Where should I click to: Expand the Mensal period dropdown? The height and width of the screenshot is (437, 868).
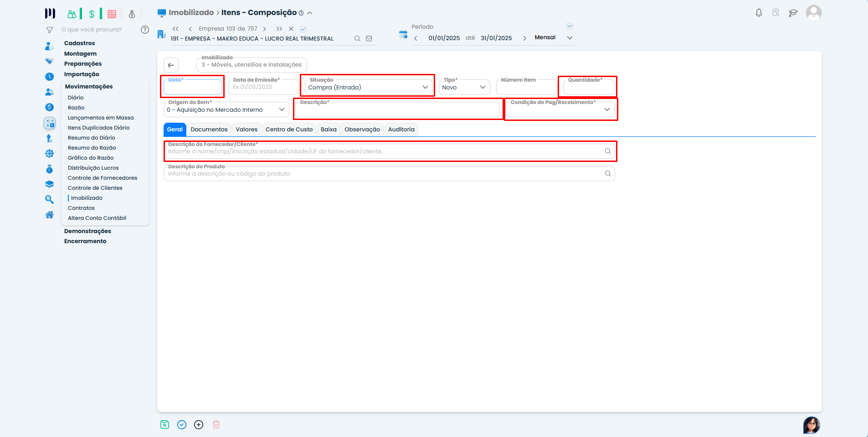[x=570, y=38]
